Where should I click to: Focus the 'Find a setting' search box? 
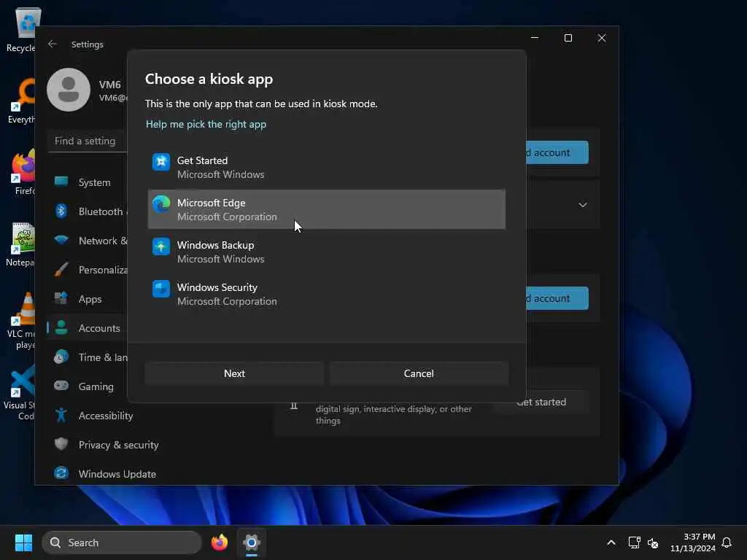point(88,141)
